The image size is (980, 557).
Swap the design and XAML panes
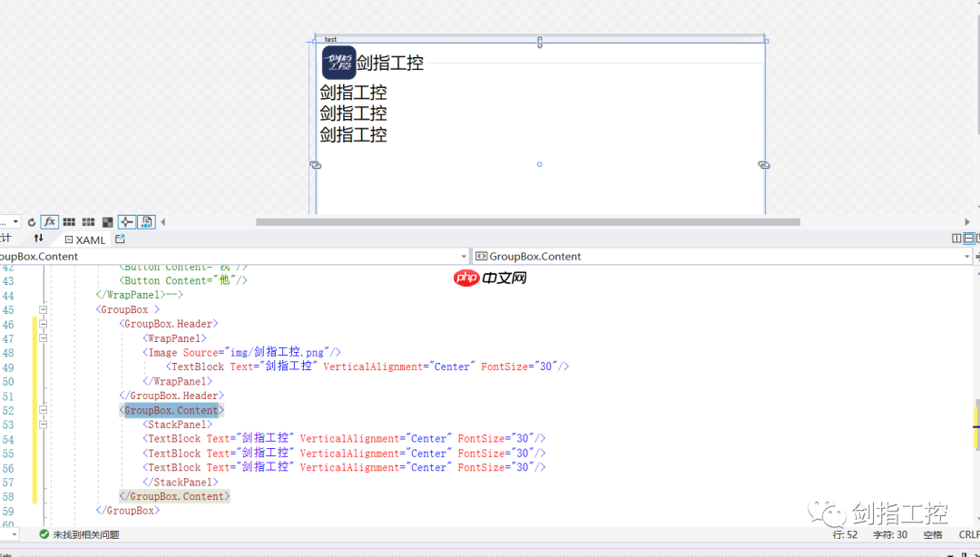pyautogui.click(x=39, y=239)
